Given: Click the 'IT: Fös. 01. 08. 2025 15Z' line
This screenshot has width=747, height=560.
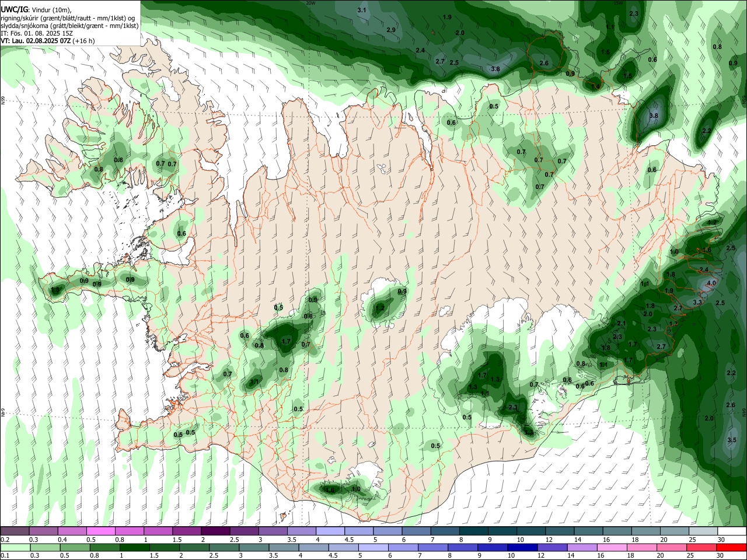Looking at the screenshot, I should [x=37, y=33].
